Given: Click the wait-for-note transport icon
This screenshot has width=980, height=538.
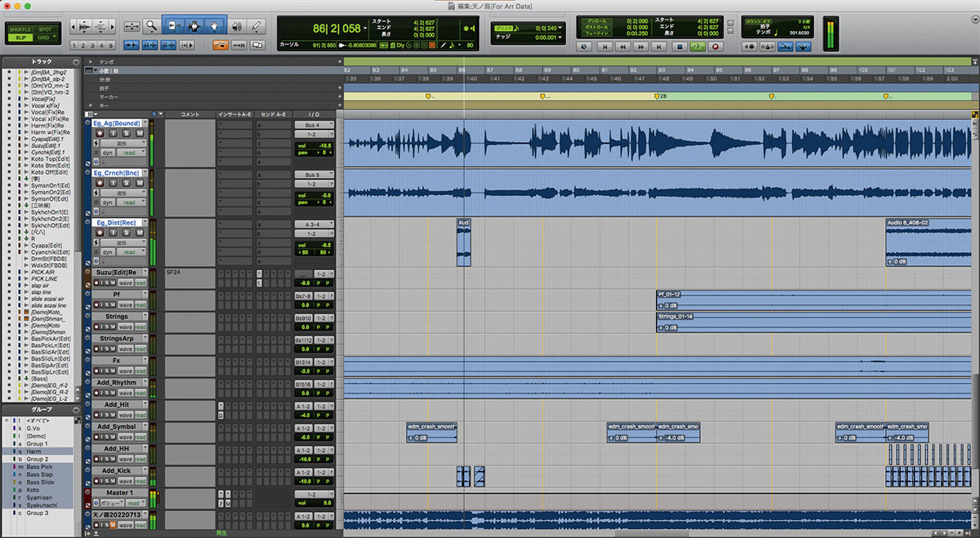Looking at the screenshot, I should click(751, 47).
